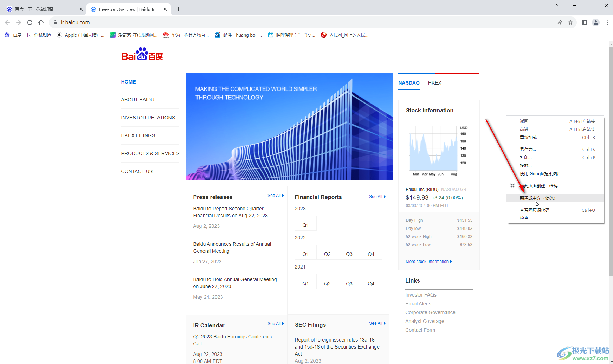Viewport: 613px width, 364px height.
Task: Open Investor FAQs link
Action: pos(421,295)
